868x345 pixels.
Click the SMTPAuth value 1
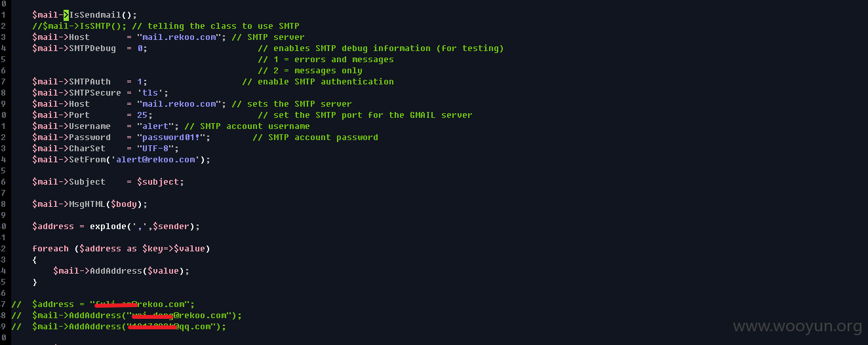tap(140, 82)
